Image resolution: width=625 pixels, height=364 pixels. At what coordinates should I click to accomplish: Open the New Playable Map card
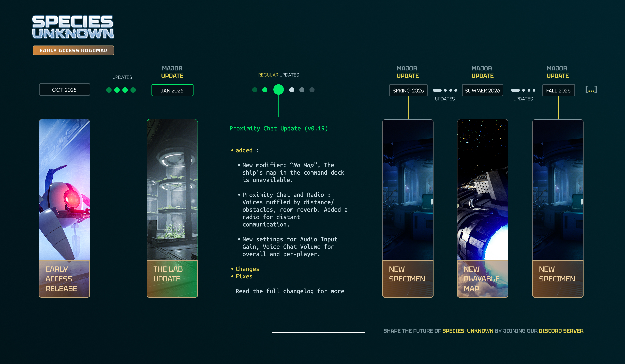click(482, 208)
